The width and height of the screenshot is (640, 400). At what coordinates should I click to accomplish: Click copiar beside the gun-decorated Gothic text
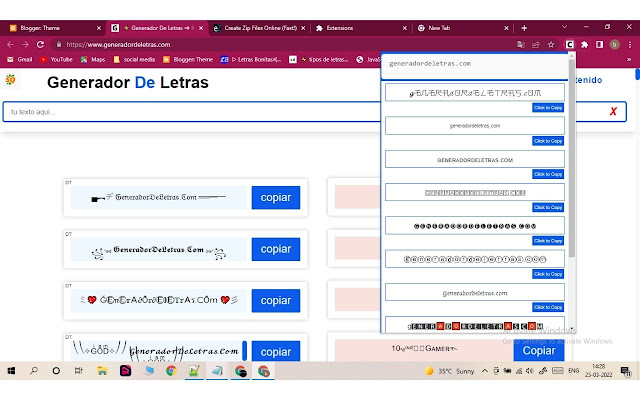pos(276,198)
